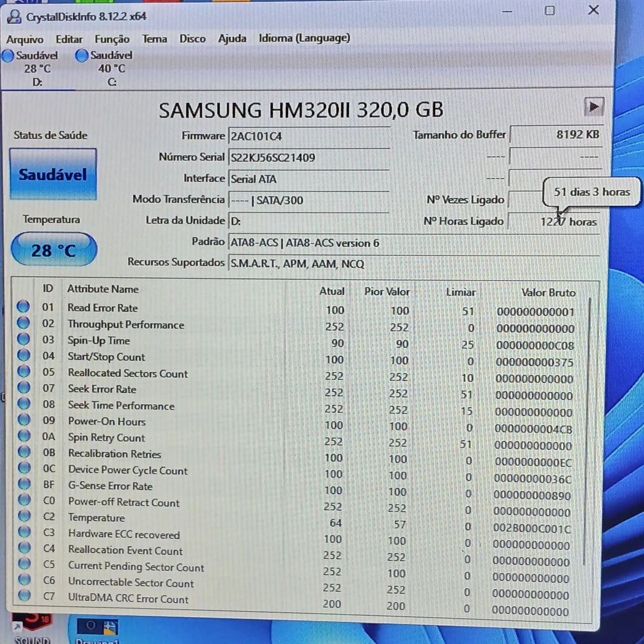
Task: Click status icon of Temperature attribute row
Action: point(24,516)
